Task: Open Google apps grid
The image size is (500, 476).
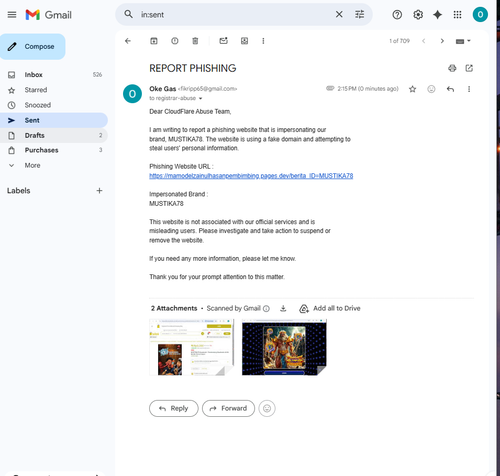Action: click(457, 15)
